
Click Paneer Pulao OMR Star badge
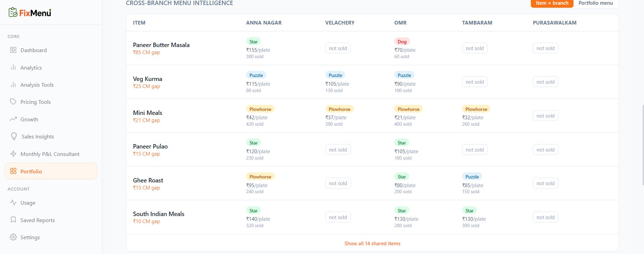tap(402, 143)
